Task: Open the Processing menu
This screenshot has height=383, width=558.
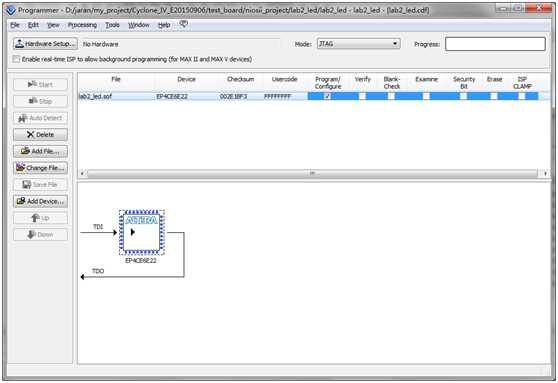Action: 82,25
